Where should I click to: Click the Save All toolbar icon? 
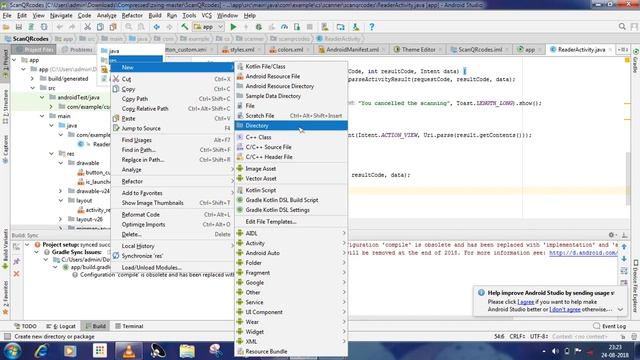click(x=18, y=27)
